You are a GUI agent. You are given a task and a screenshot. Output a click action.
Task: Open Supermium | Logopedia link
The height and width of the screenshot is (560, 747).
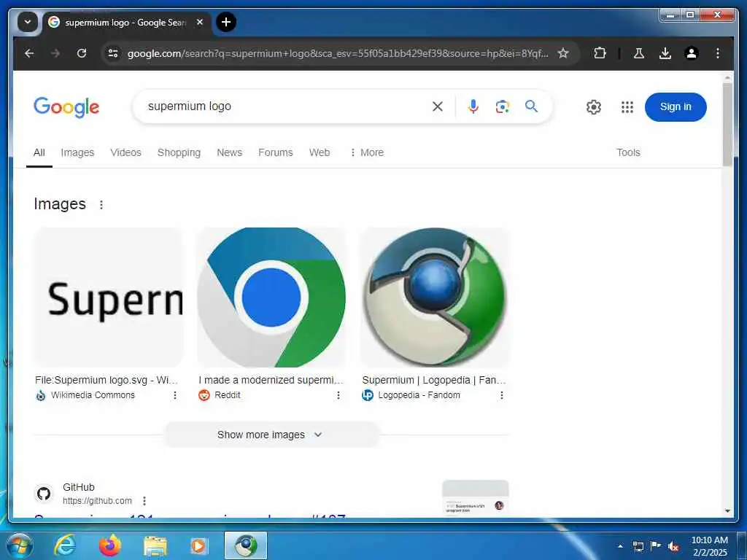(x=434, y=380)
